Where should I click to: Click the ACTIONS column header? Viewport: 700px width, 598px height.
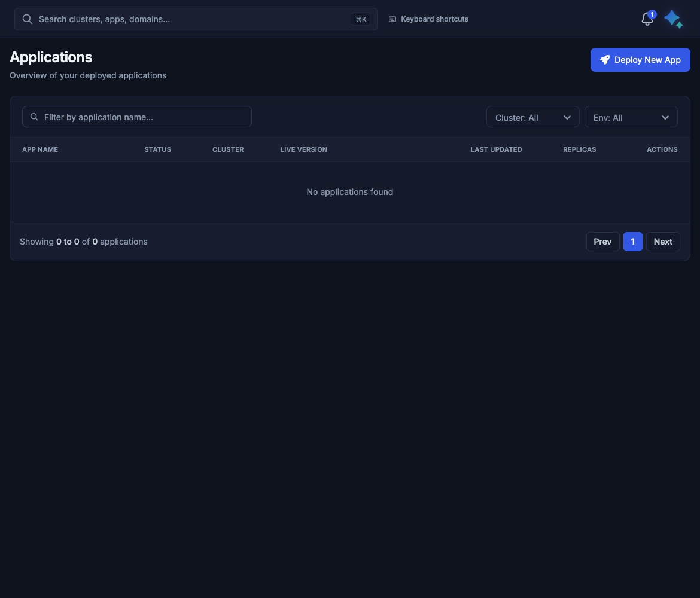[662, 150]
